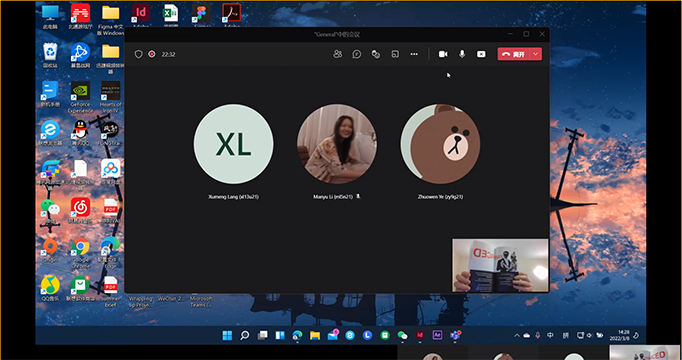Open the more actions ellipsis menu
This screenshot has width=682, height=360.
pos(414,54)
